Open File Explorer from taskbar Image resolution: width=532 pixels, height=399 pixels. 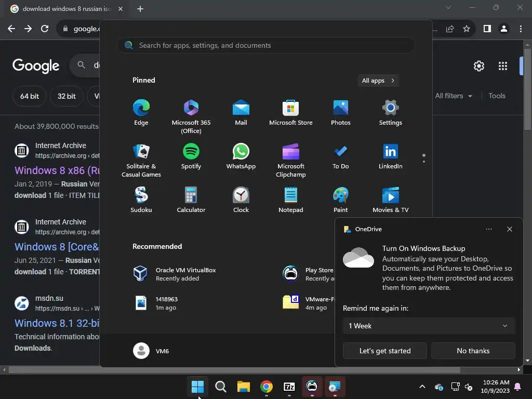243,386
